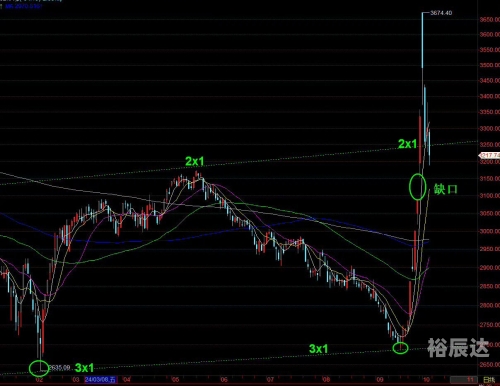
Task: Click the blue moving average readout text
Action: (23, 6)
